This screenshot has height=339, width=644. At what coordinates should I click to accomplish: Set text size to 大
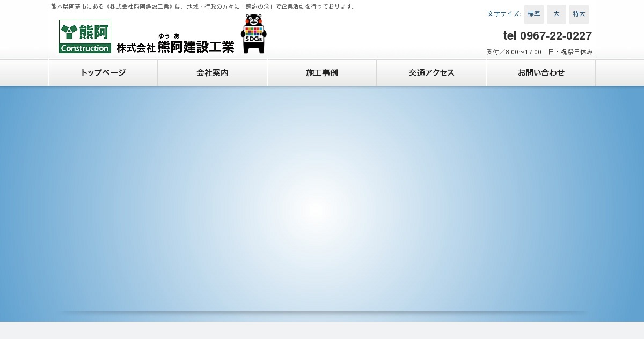557,14
